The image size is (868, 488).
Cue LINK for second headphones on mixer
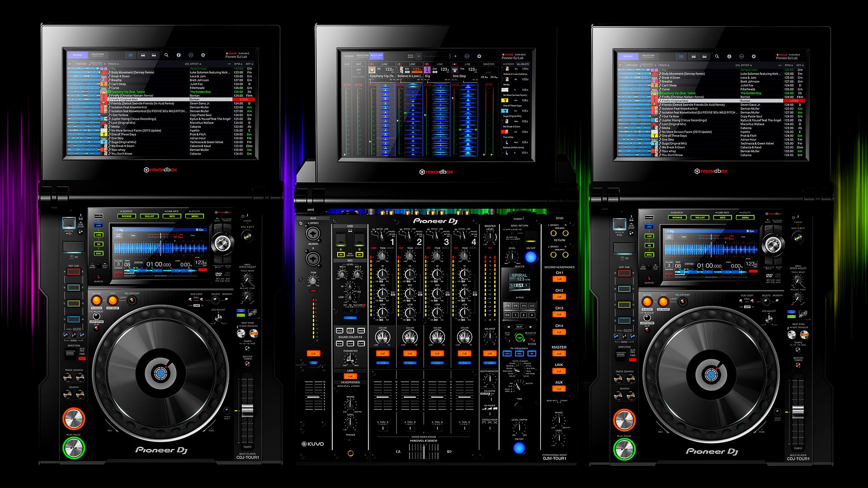coord(559,371)
